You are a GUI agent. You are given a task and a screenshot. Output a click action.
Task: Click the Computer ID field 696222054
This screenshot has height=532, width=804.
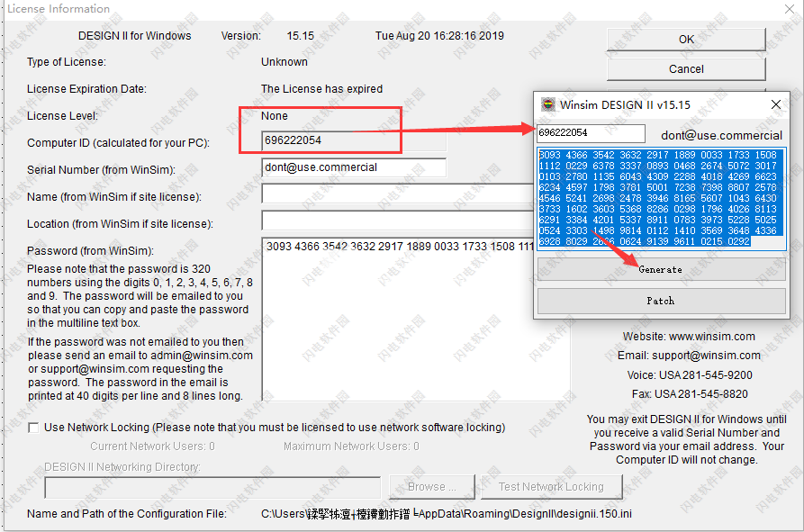click(354, 140)
